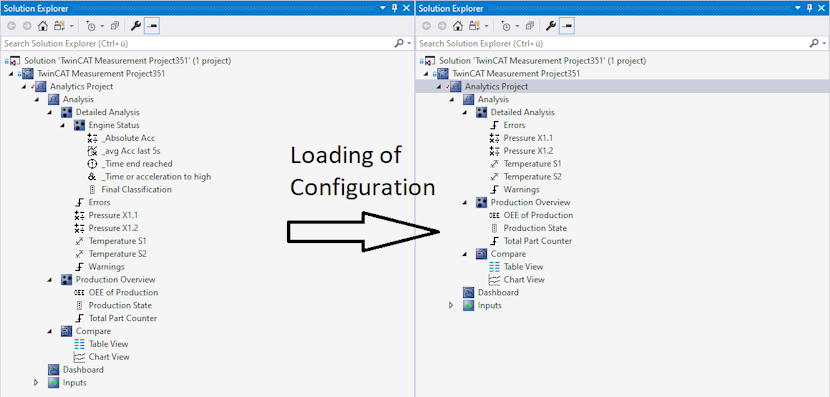Collapse Detailed Analysis node in left tree
The height and width of the screenshot is (397, 830).
point(49,113)
